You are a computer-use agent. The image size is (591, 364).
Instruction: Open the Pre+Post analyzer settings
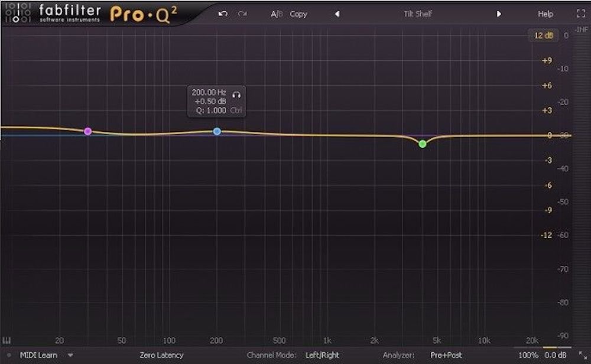[446, 355]
